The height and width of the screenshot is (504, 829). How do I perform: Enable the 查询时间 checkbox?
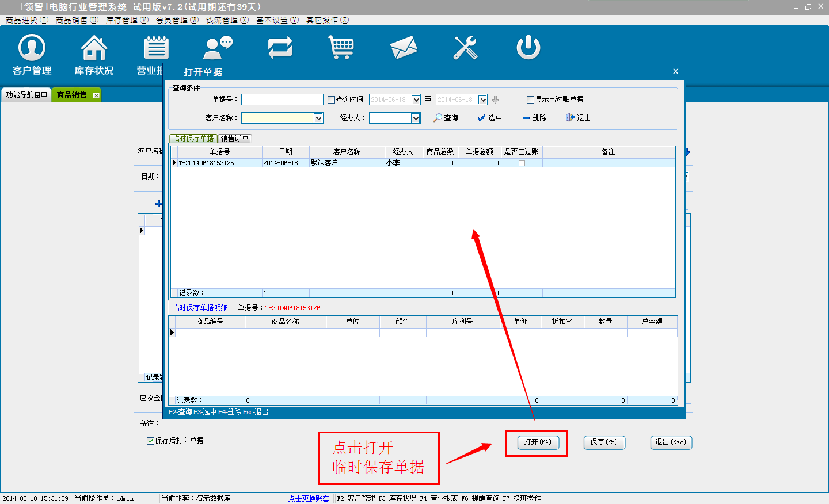[x=332, y=100]
